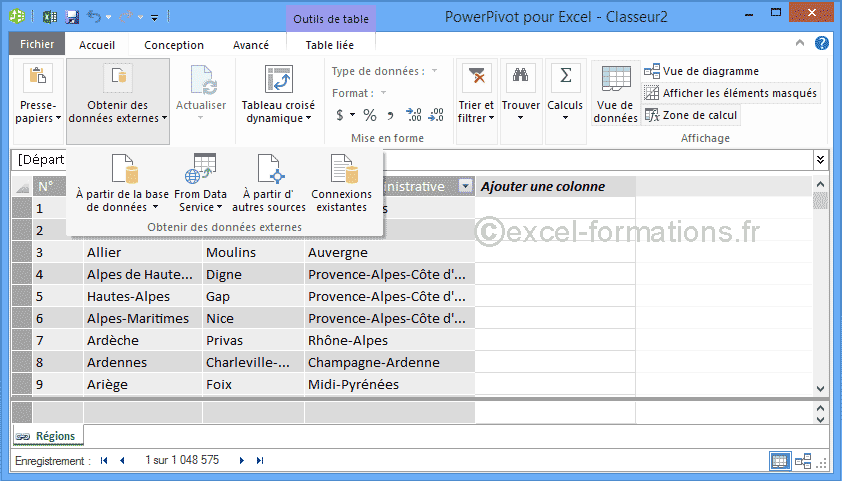The width and height of the screenshot is (842, 481).
Task: Switch to the Avancé tab
Action: [251, 45]
